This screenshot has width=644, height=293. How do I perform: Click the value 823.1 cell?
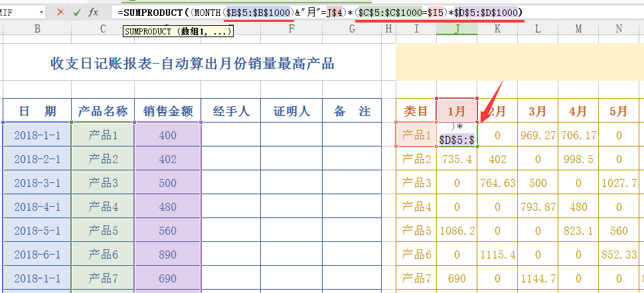(x=578, y=230)
